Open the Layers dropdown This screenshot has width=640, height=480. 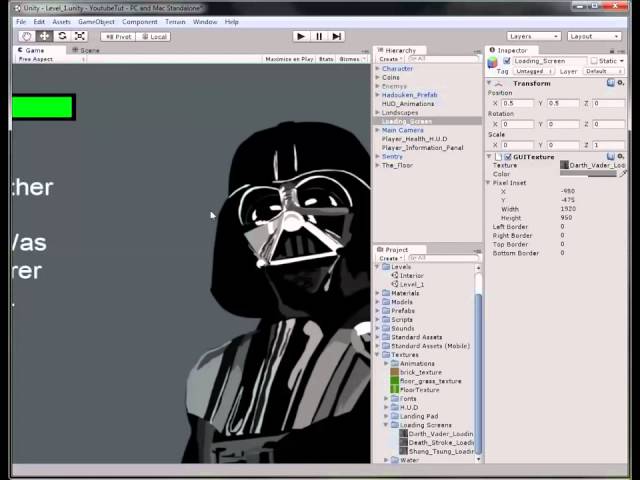[533, 36]
